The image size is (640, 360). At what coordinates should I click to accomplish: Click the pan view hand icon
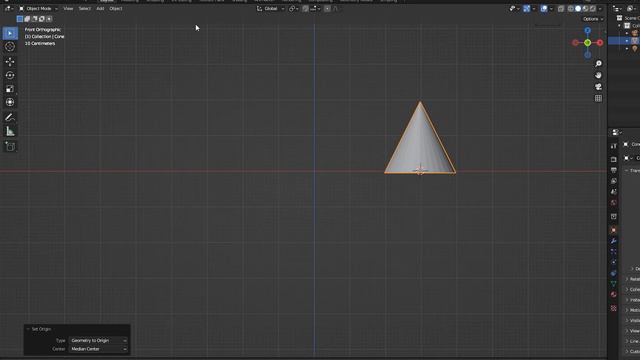pos(598,75)
